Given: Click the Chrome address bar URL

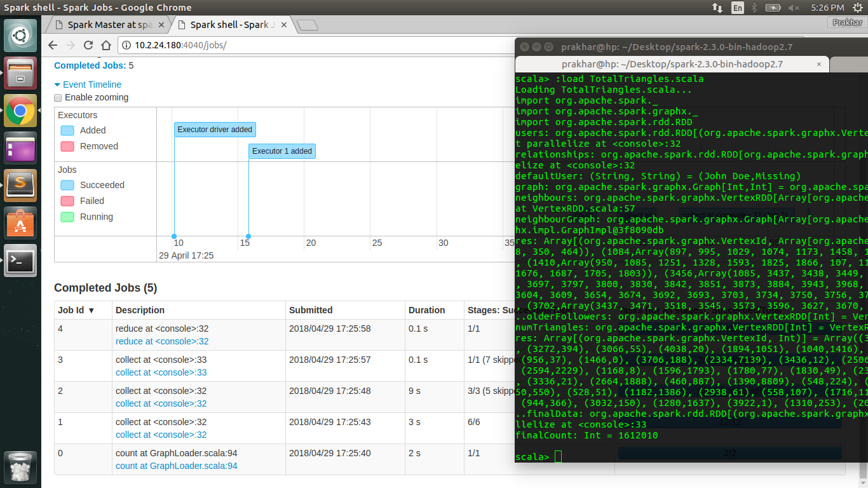Looking at the screenshot, I should [180, 45].
